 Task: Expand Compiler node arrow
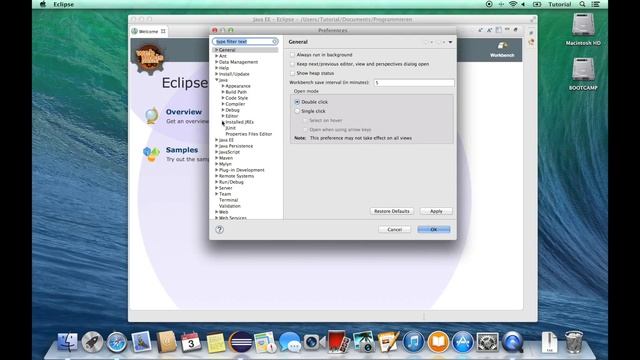coord(223,104)
